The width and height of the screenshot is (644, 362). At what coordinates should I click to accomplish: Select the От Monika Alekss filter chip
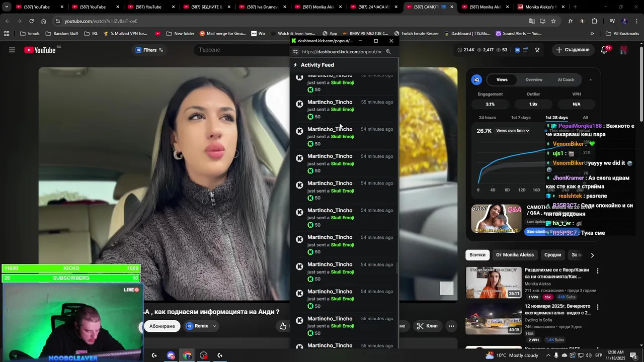tap(515, 255)
